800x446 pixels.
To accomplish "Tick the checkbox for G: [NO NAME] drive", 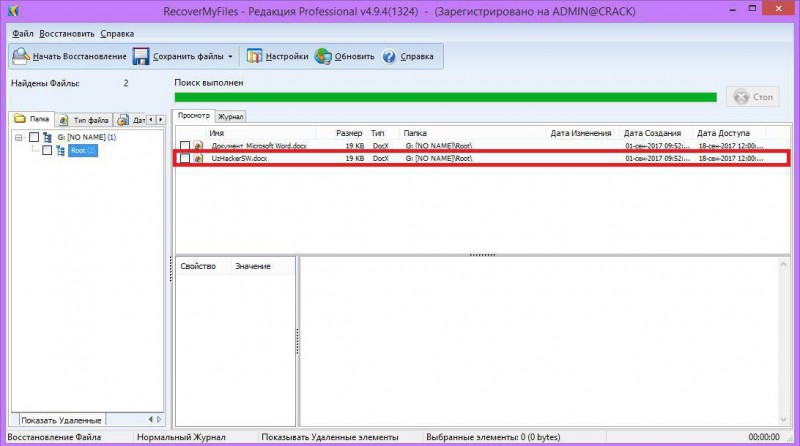I will click(x=34, y=137).
